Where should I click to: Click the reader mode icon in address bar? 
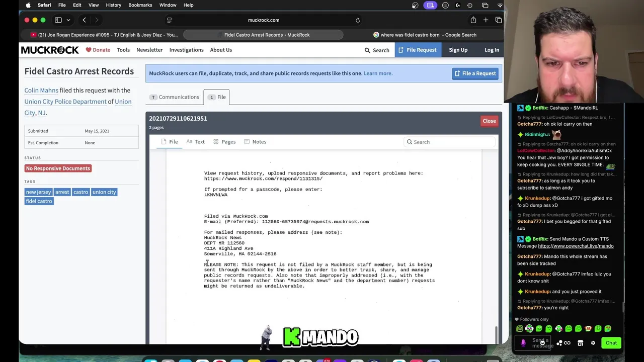pos(169,20)
